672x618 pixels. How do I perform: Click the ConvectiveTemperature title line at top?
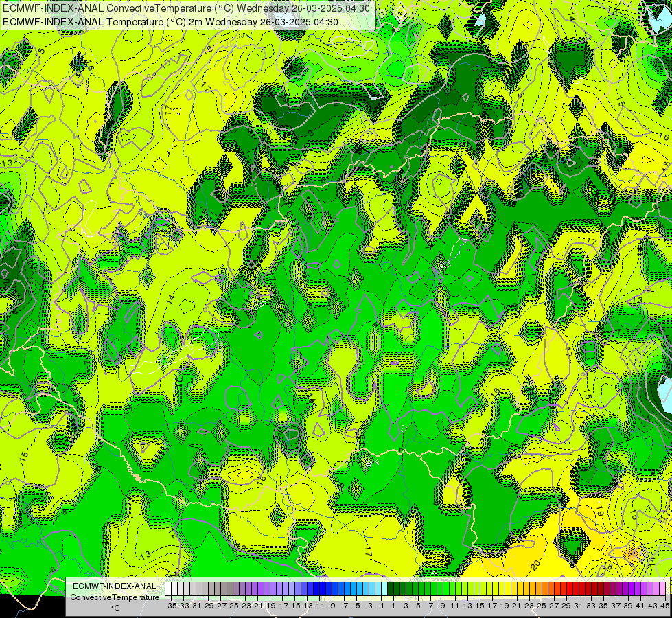pos(186,8)
